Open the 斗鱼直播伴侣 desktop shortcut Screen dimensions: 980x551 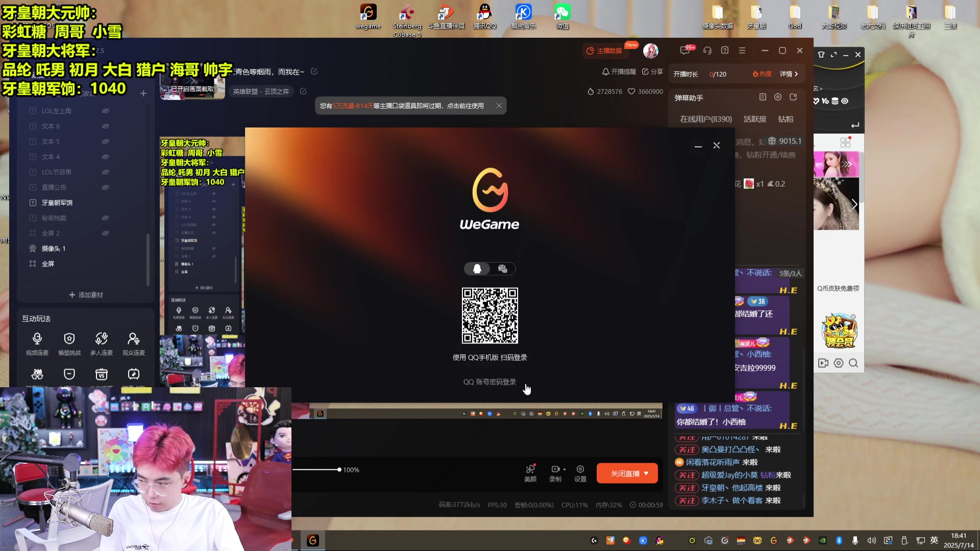point(446,17)
